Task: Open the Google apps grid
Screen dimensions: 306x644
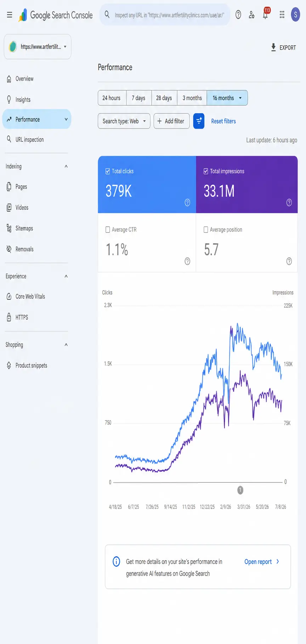Action: click(x=282, y=15)
